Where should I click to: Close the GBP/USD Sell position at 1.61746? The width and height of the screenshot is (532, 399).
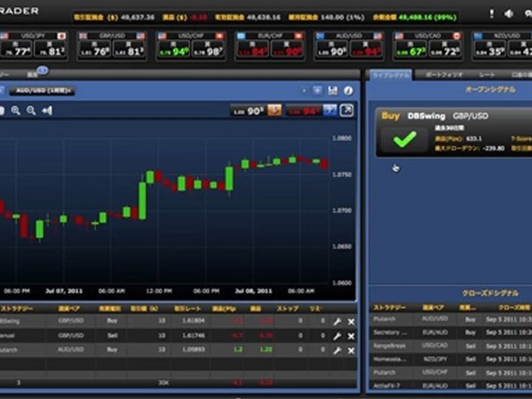(x=351, y=336)
